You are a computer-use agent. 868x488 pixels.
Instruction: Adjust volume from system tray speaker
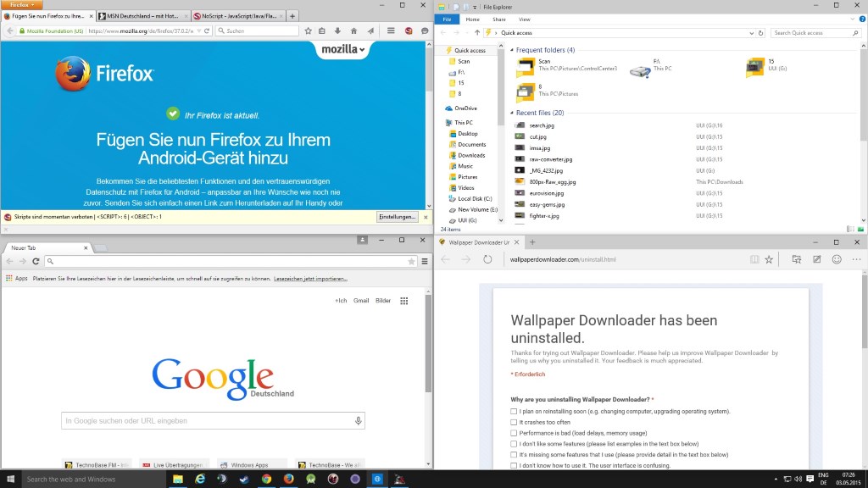[x=798, y=480]
